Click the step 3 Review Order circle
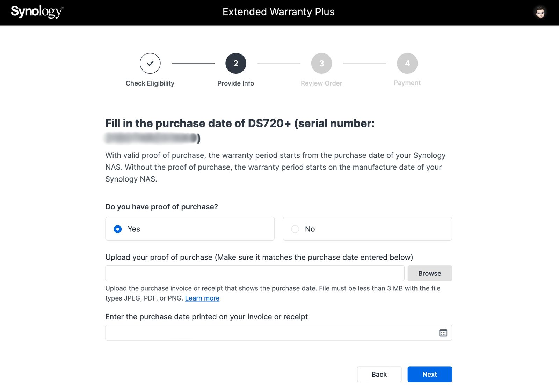The height and width of the screenshot is (392, 559). coord(321,64)
